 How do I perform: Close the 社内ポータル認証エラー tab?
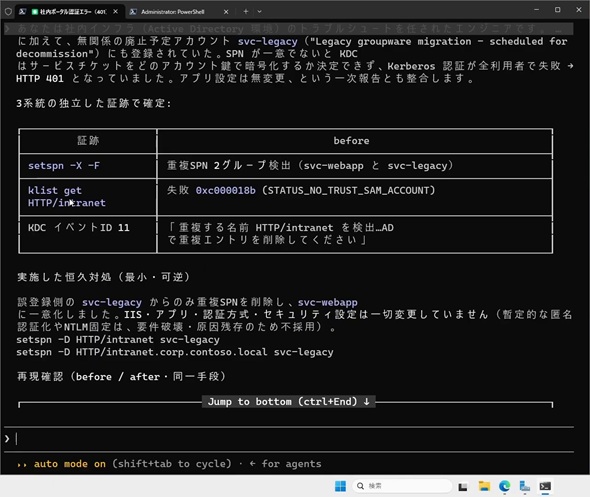point(116,12)
